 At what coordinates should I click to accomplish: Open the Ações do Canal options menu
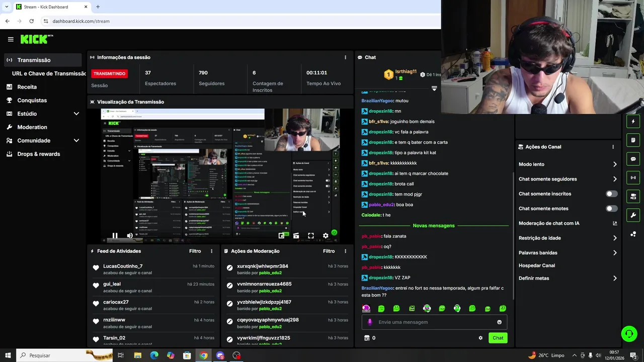pos(613,147)
